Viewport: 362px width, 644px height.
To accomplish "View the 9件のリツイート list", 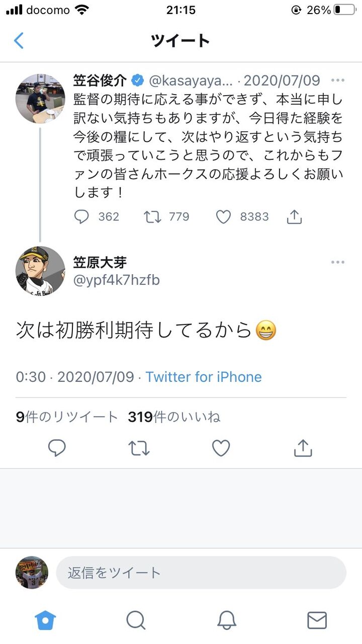I will tap(67, 417).
